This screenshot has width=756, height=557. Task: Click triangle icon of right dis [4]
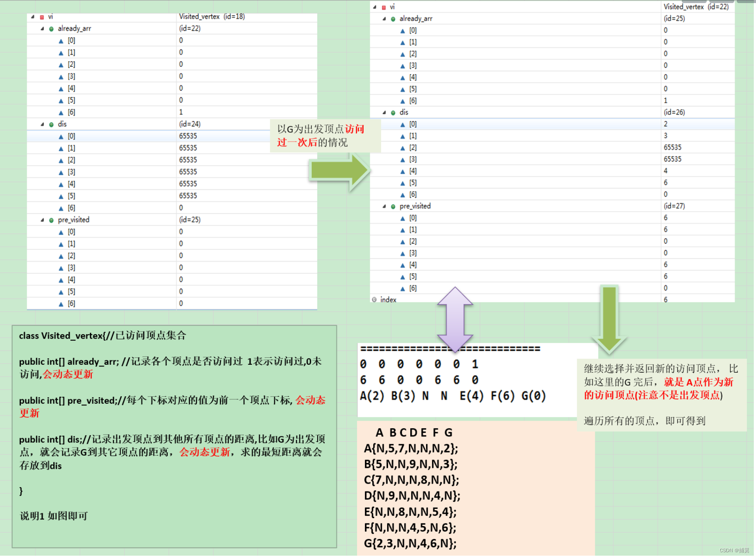coord(403,172)
